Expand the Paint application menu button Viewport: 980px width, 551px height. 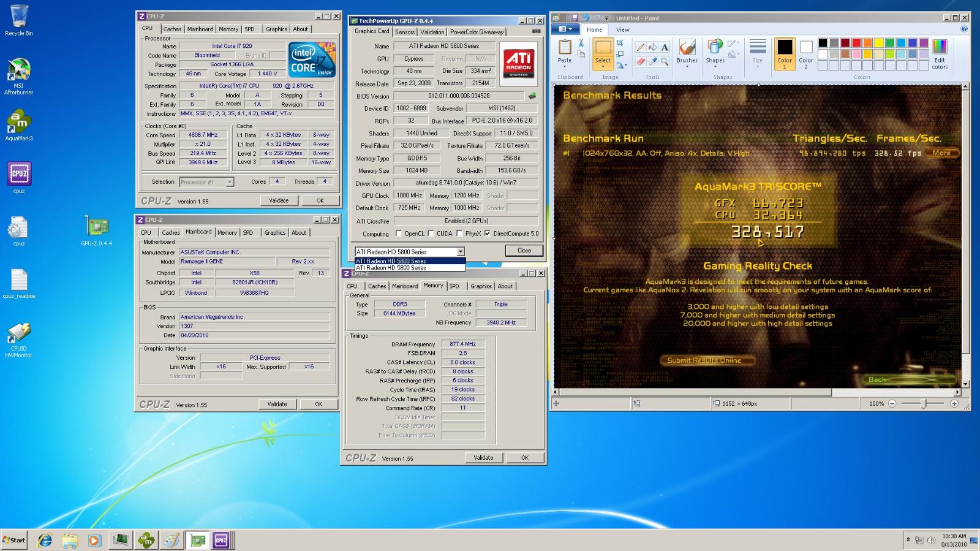(565, 29)
